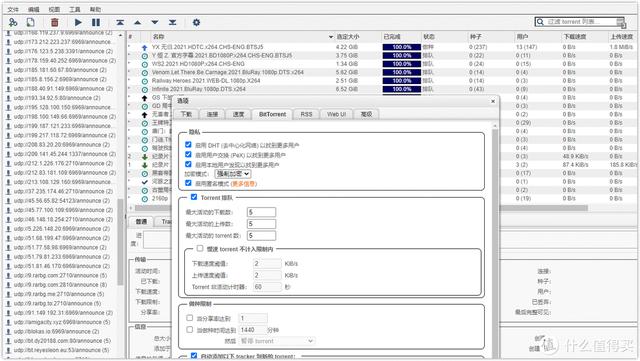Switch to the RSS options tab
640x361 pixels.
(x=306, y=114)
